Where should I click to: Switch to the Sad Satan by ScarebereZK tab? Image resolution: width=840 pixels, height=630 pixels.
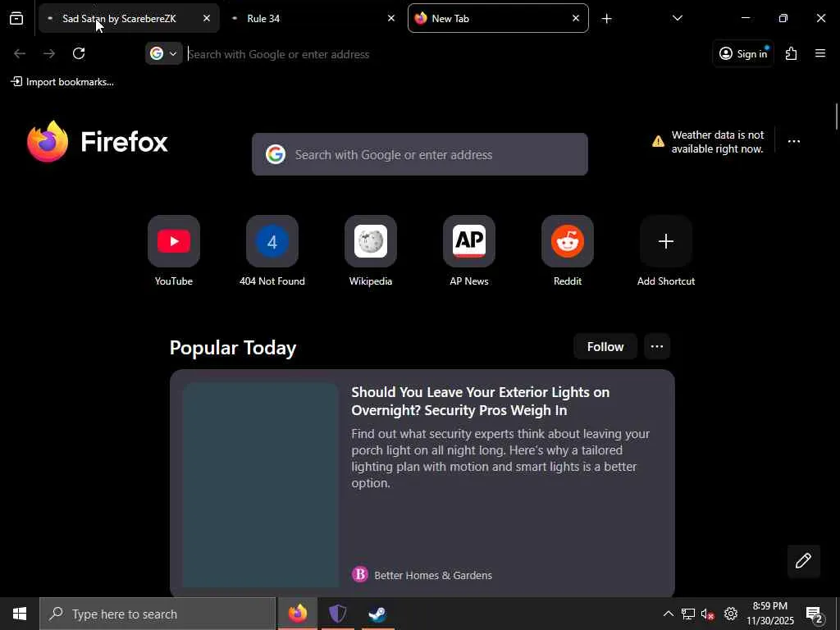point(129,18)
